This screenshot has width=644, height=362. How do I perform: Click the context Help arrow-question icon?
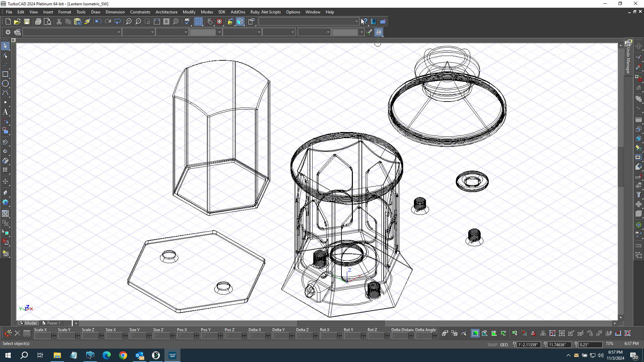pyautogui.click(x=364, y=21)
